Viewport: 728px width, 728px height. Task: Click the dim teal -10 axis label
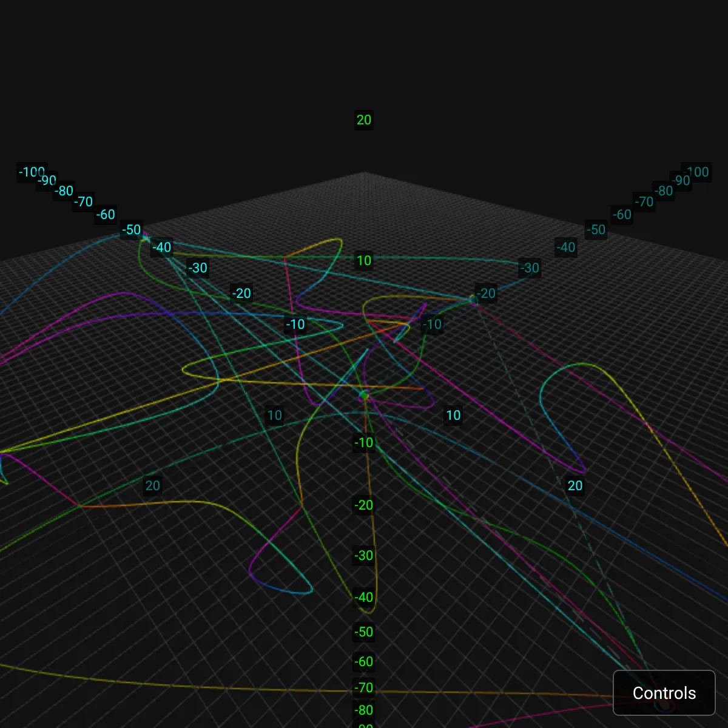[x=433, y=325]
